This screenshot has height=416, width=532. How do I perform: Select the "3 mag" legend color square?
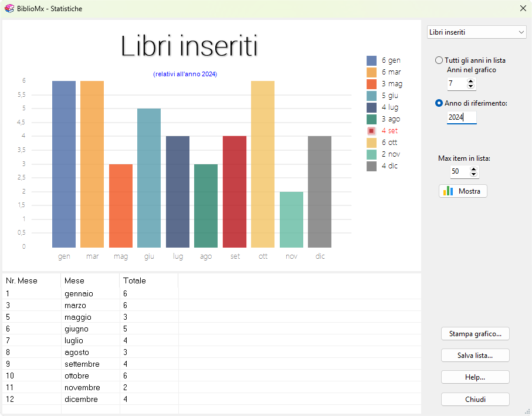pos(372,84)
